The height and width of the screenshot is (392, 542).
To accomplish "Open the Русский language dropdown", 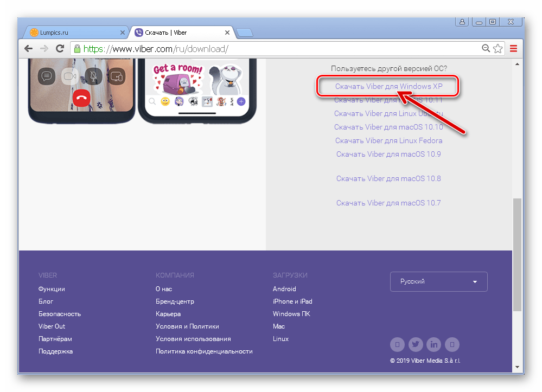I will point(439,281).
